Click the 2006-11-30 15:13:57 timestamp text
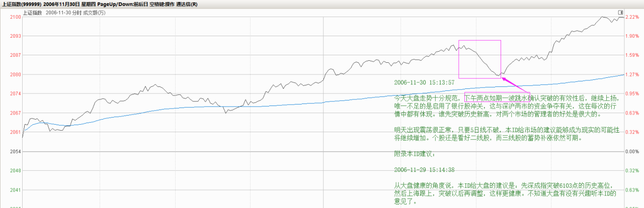 click(x=424, y=82)
